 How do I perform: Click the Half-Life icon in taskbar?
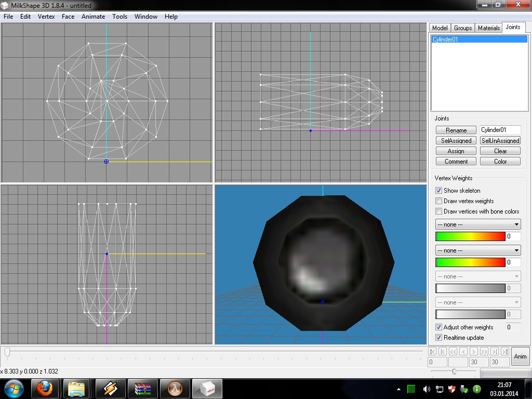coord(175,389)
